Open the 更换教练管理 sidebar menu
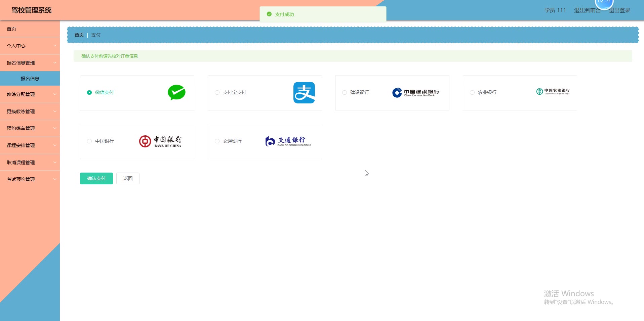The width and height of the screenshot is (644, 321). [x=30, y=111]
